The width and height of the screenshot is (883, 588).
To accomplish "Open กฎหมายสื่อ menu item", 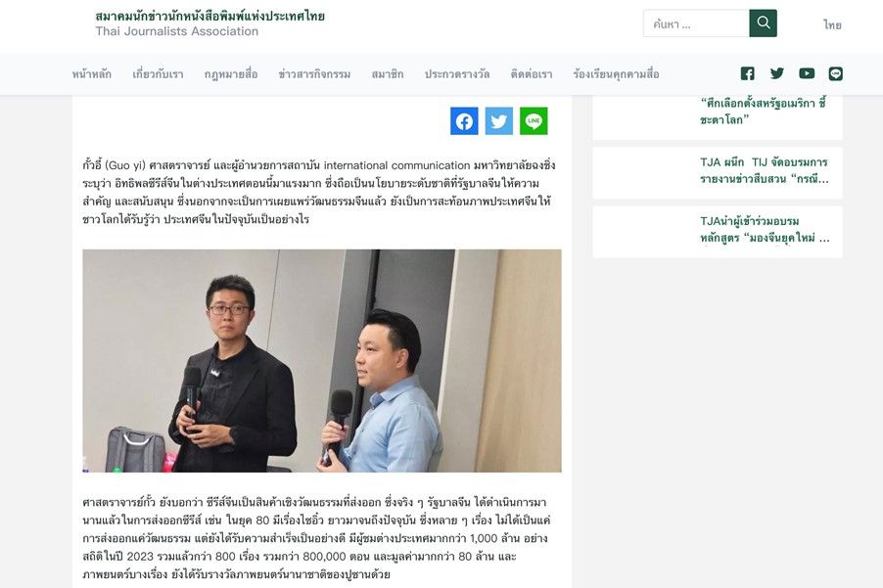I will pos(231,74).
